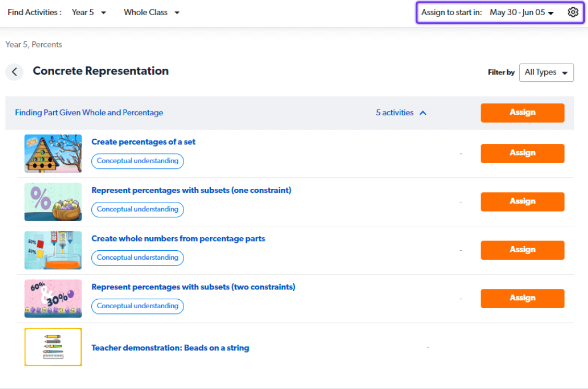Assign Create percentages of a set
This screenshot has height=389, width=588.
tap(522, 153)
